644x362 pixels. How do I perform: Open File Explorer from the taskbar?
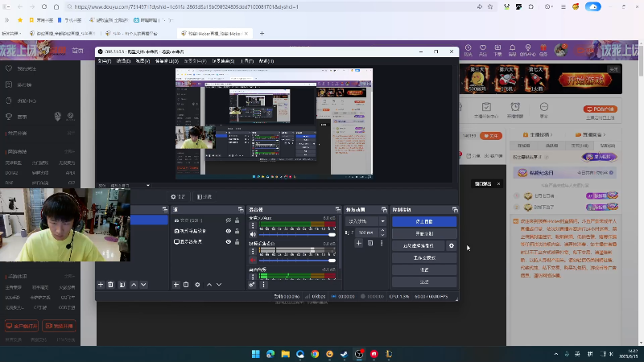click(286, 354)
